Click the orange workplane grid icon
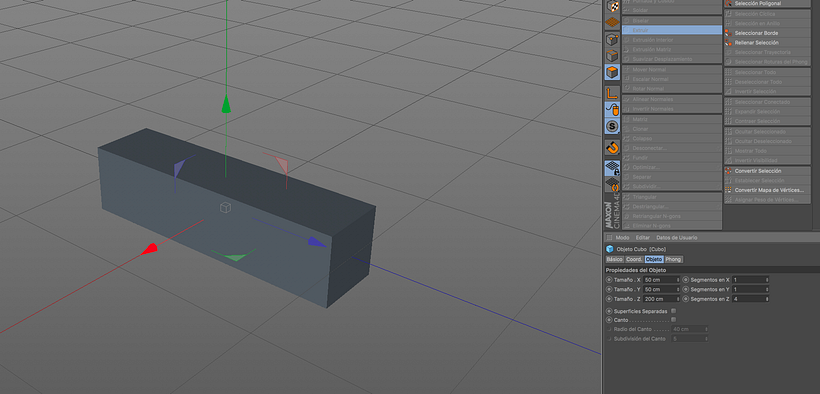The image size is (820, 394). 612,22
